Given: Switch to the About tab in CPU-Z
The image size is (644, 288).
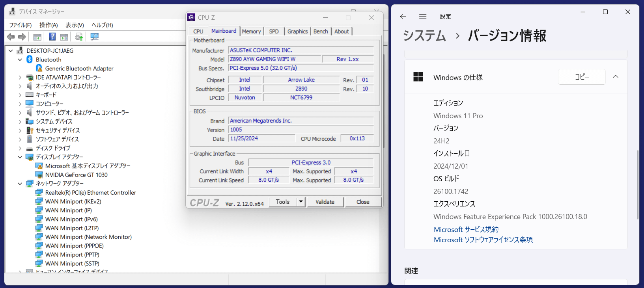Looking at the screenshot, I should pos(342,32).
